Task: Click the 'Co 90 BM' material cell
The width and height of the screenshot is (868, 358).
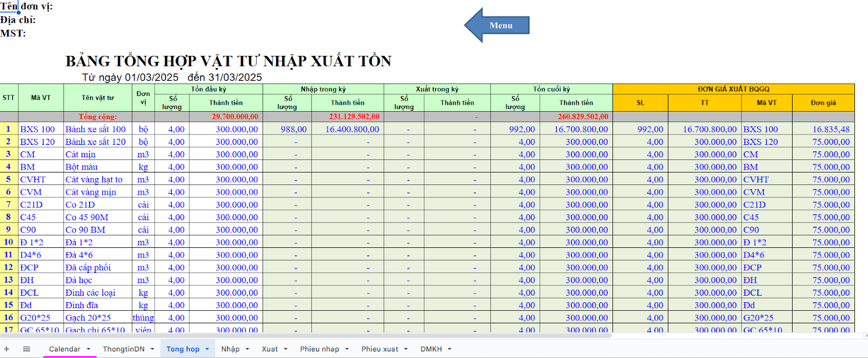Action: coord(98,229)
